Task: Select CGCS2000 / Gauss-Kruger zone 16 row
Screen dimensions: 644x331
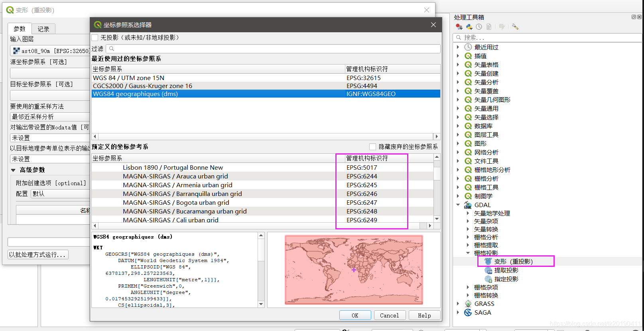Action: click(x=266, y=86)
